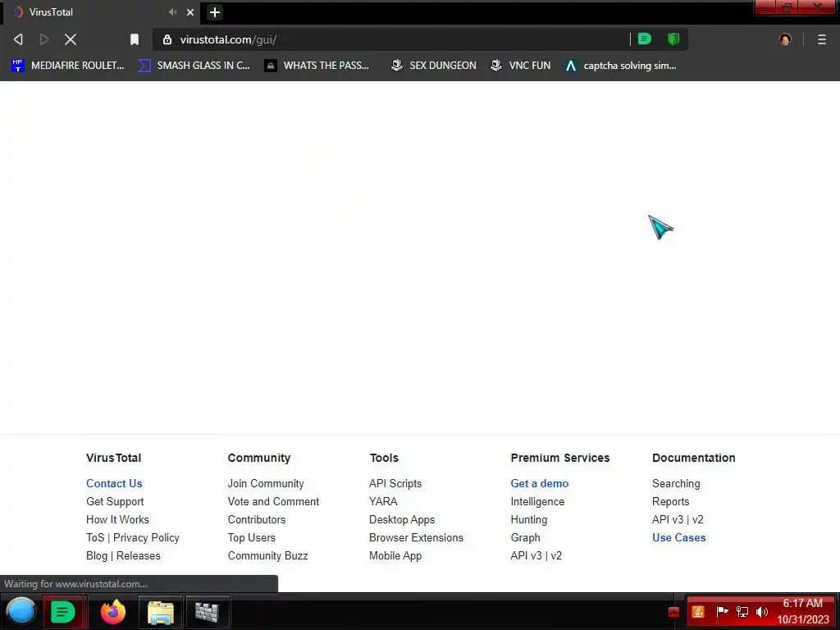Open a new tab with plus button

(x=214, y=11)
